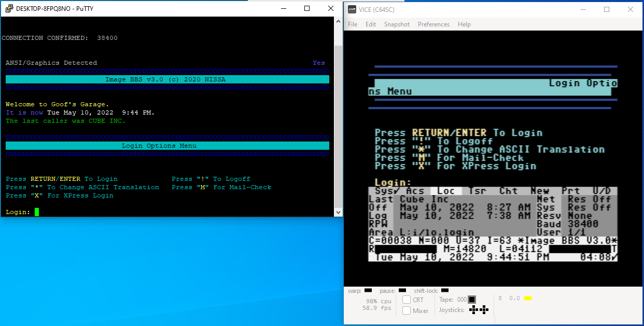Click the 'Last Cube Inc' row in the C64 screen
This screenshot has height=326, width=644.
[409, 199]
